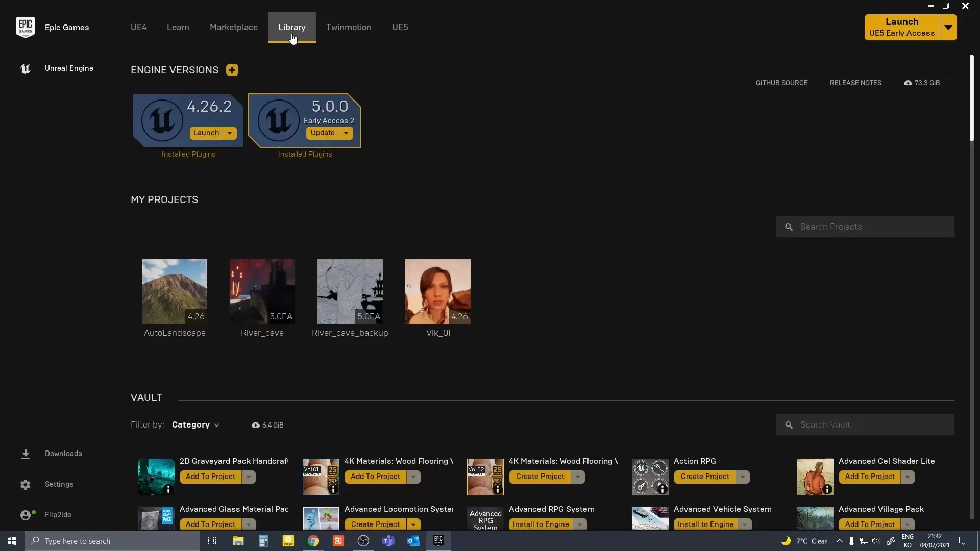This screenshot has width=980, height=551.
Task: Expand the Launch UE5 Early Access dropdown
Action: 948,27
